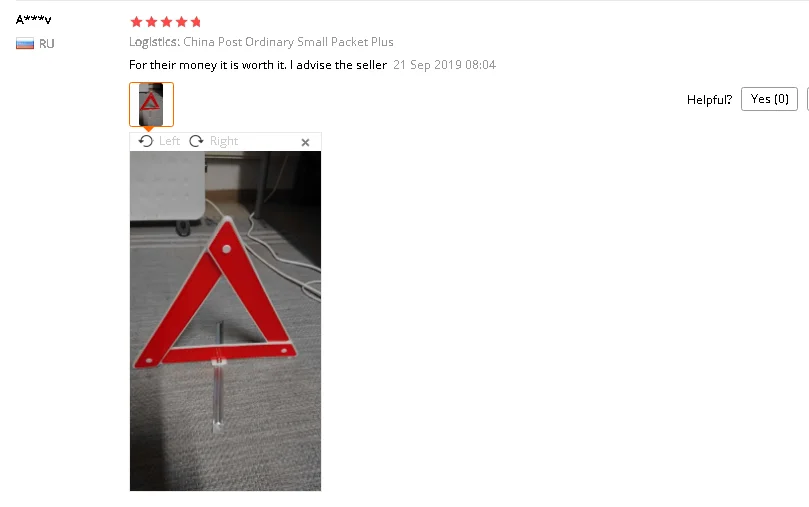
Task: Click the review date 21 Sep 2019
Action: (444, 65)
